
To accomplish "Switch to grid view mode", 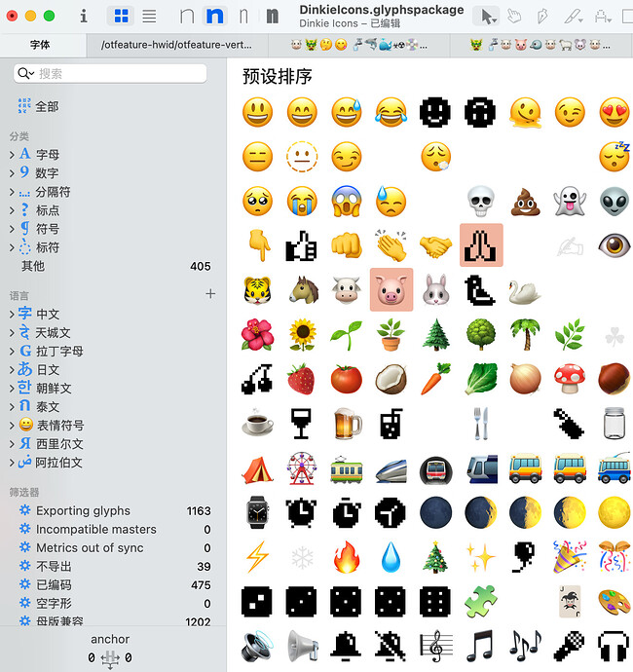I will point(122,17).
